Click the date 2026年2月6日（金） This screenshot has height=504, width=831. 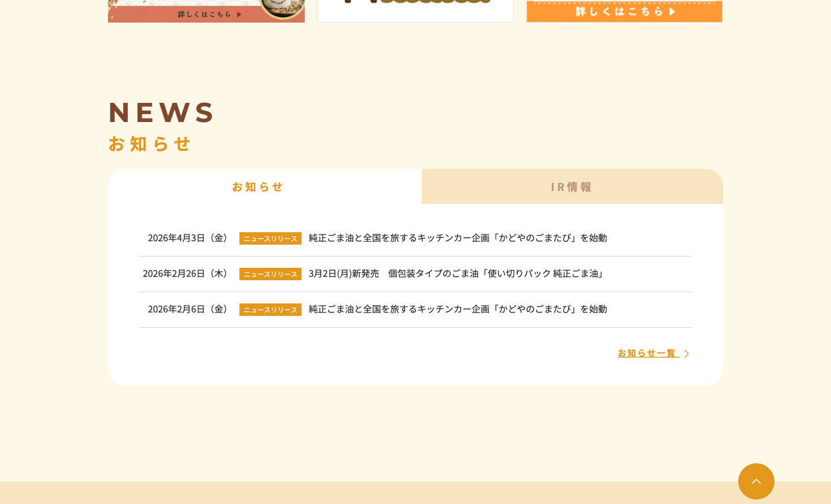pos(189,309)
